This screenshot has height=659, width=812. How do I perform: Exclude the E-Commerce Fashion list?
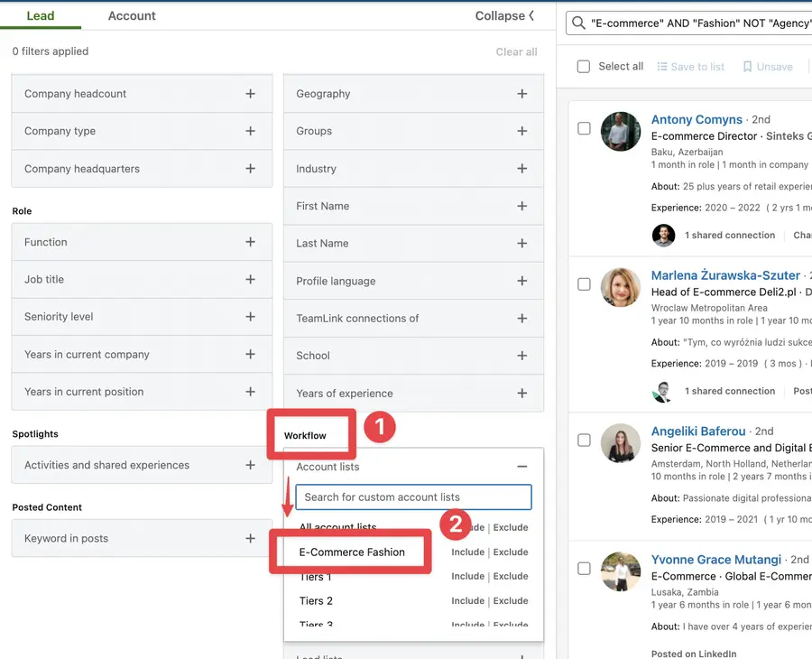tap(511, 552)
